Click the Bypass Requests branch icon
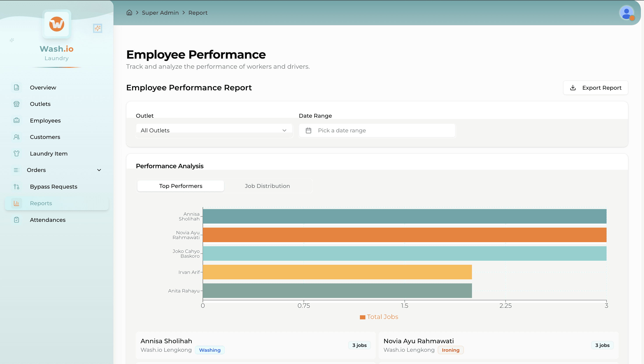The height and width of the screenshot is (364, 644). (16, 187)
